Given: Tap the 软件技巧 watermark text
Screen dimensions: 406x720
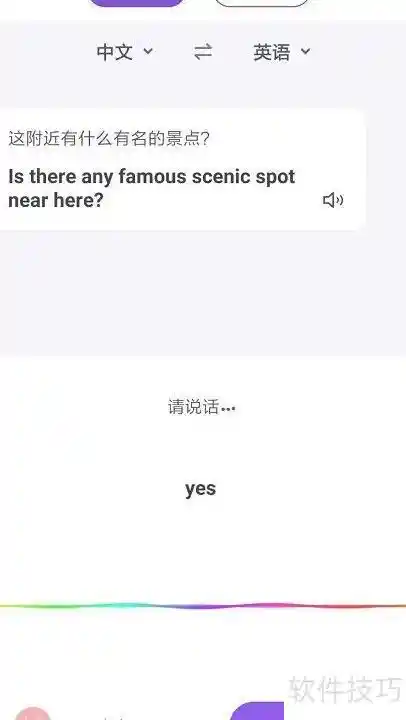Looking at the screenshot, I should pos(345,689).
